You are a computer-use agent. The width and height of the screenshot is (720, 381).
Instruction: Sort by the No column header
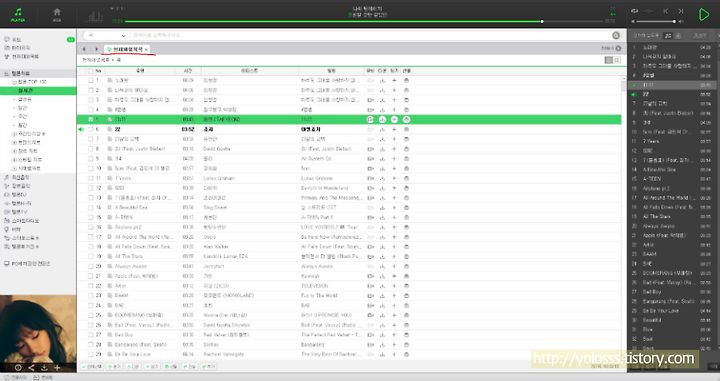click(98, 71)
